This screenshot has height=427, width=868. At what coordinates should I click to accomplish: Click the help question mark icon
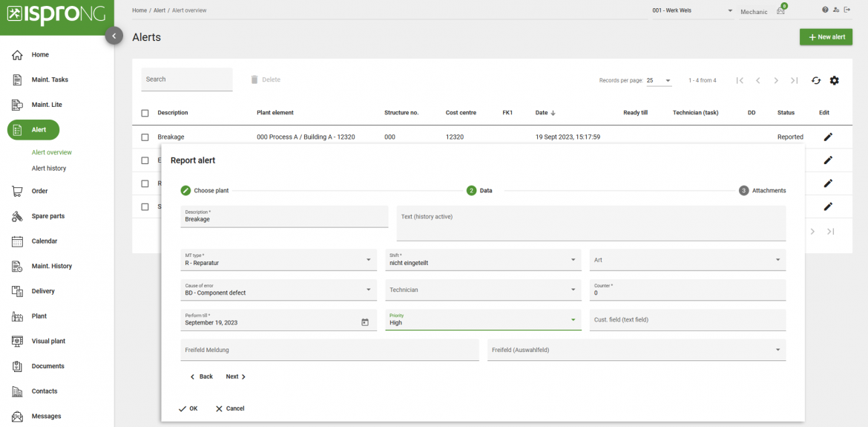[825, 10]
